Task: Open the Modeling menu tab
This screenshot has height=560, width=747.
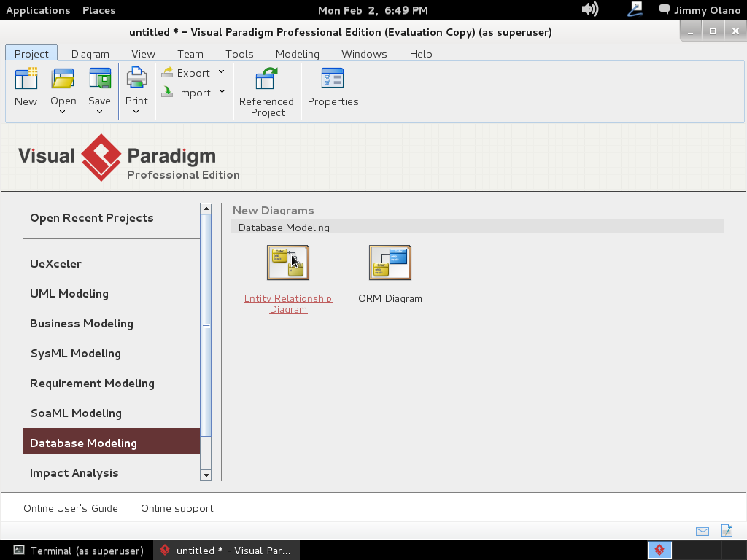Action: click(297, 54)
